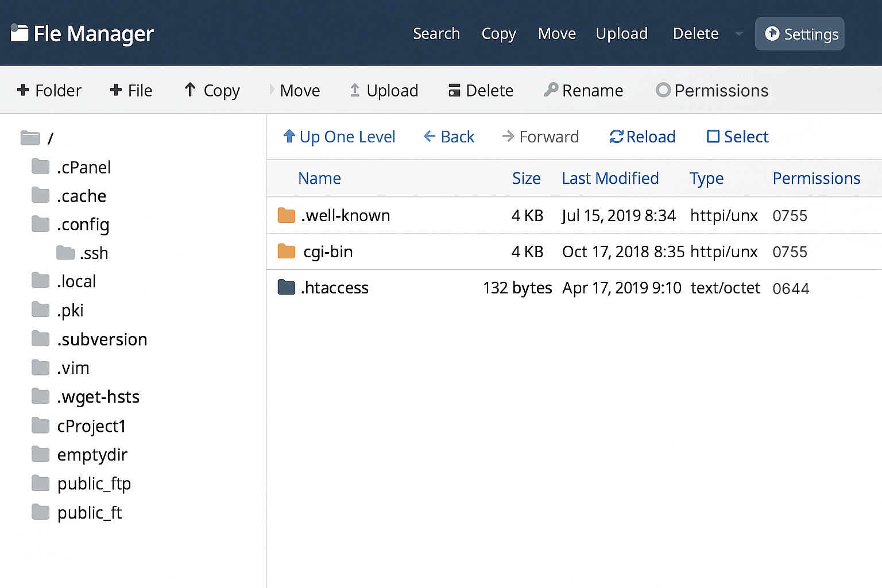Click the Delete icon in the toolbar
Viewport: 882px width, 588px height.
(x=480, y=90)
